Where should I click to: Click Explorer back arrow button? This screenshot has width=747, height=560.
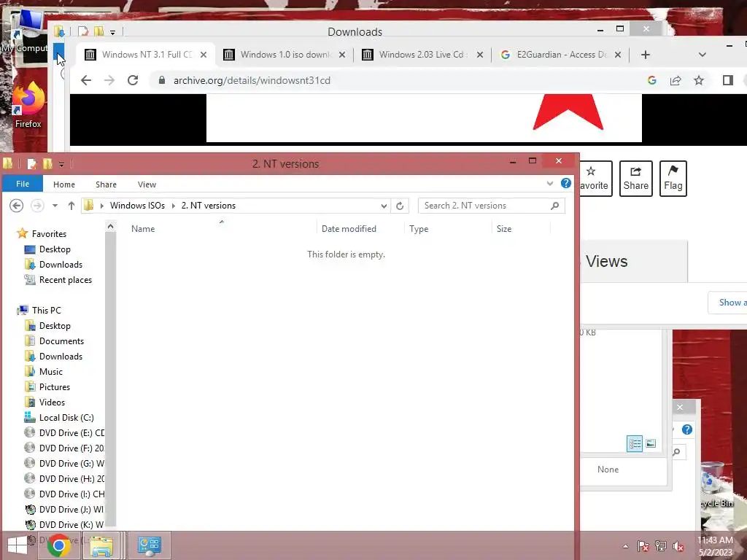16,206
